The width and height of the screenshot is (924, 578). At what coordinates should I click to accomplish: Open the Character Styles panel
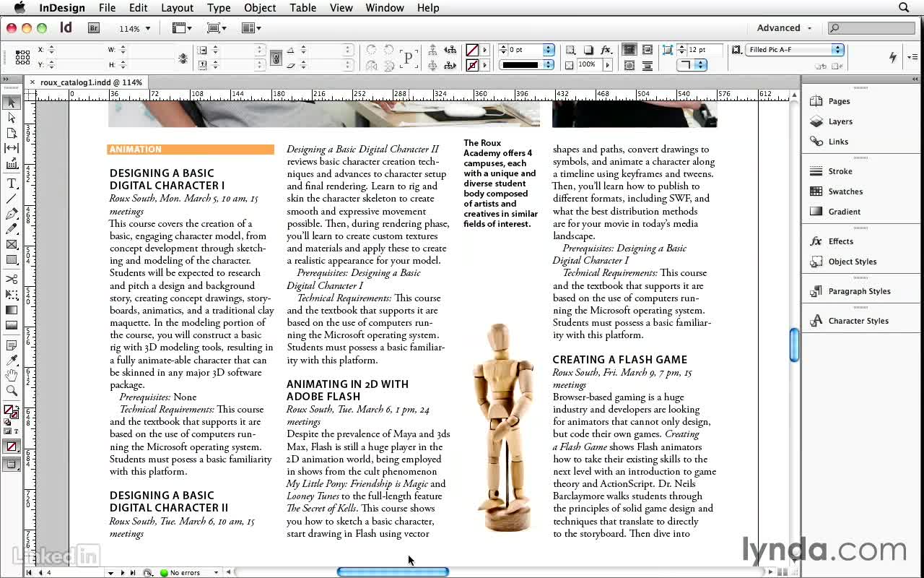[x=858, y=321]
